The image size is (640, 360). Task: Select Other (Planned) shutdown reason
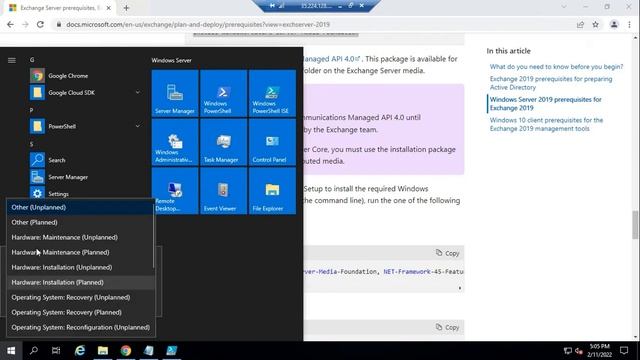(80, 222)
